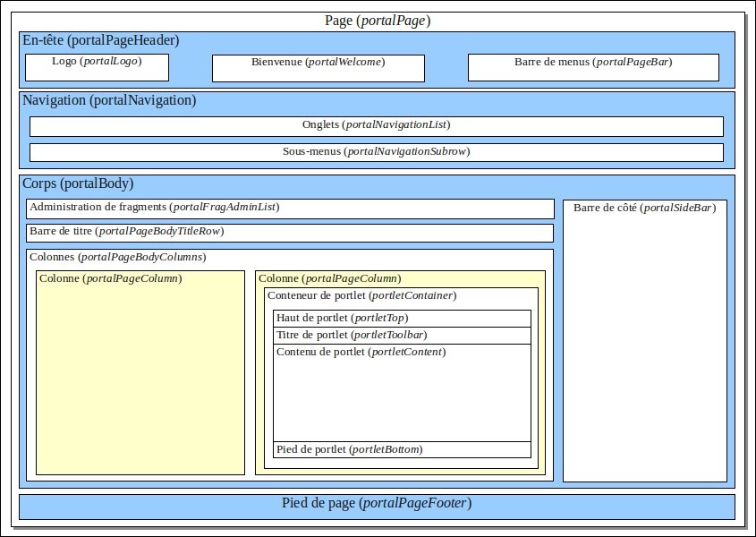Click the Sous-menus (portalNavigationSubrow) bar
756x537 pixels.
pyautogui.click(x=376, y=152)
